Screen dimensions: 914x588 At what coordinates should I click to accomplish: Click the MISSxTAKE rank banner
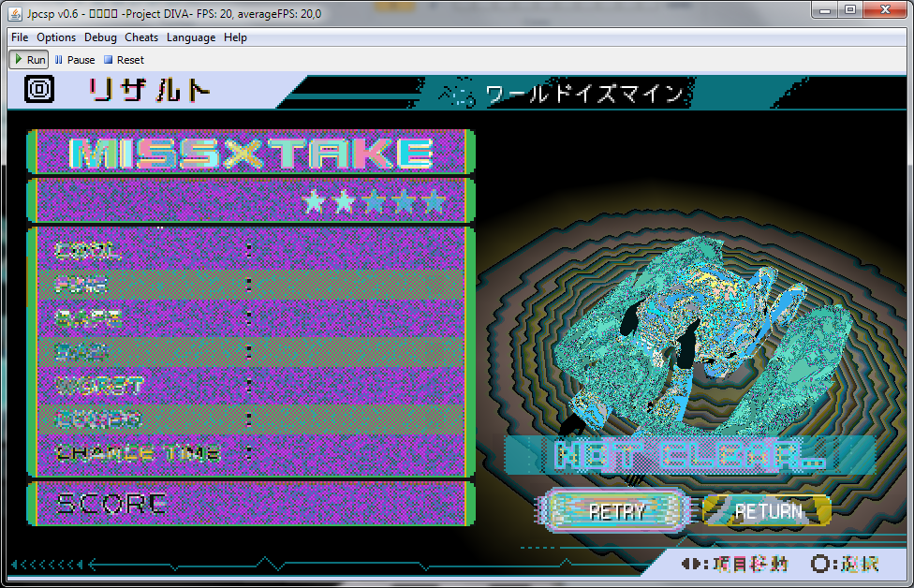(251, 153)
